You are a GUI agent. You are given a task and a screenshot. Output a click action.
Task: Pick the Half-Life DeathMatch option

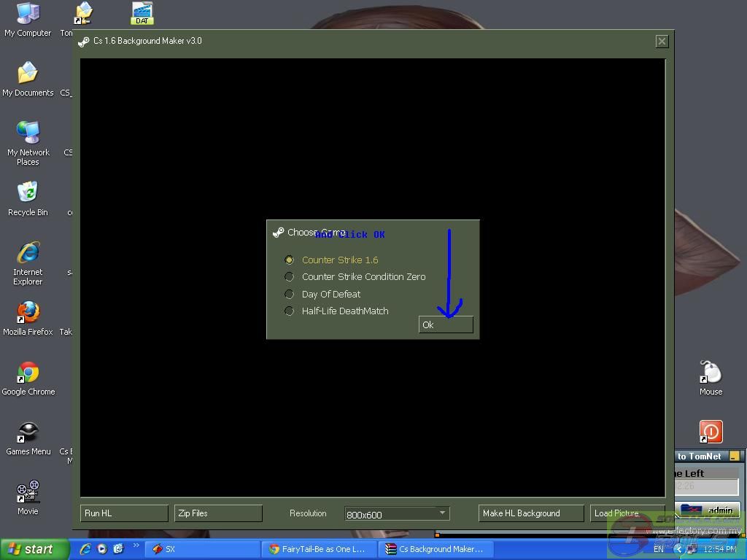coord(290,311)
